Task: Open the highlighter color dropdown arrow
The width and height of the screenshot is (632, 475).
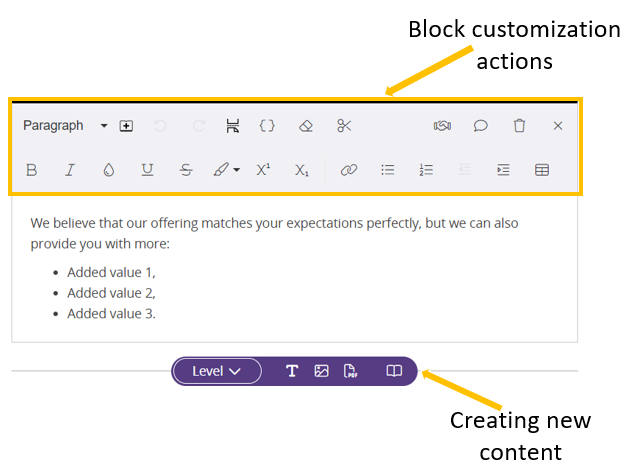Action: pyautogui.click(x=236, y=171)
